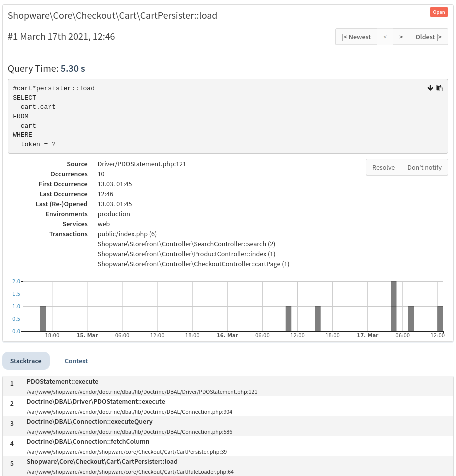Click the Don't notify button

click(424, 167)
